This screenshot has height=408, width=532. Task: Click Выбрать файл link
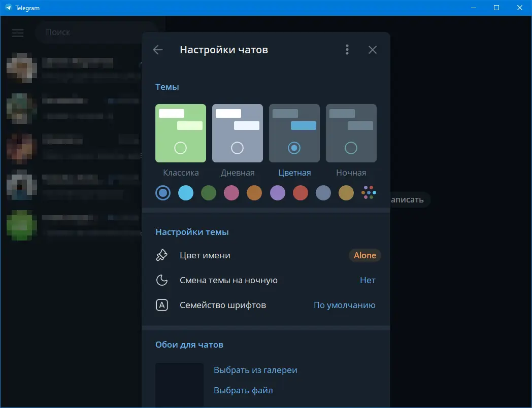tap(243, 390)
